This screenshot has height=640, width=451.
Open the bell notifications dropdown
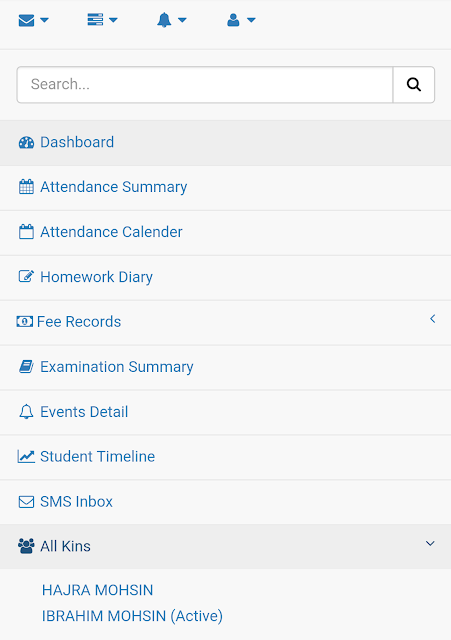tap(171, 20)
